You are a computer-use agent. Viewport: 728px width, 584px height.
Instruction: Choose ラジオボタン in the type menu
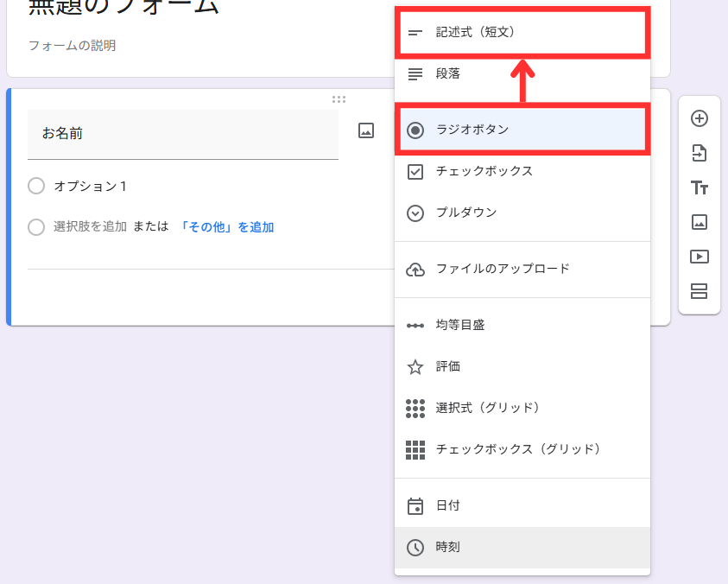[x=522, y=130]
